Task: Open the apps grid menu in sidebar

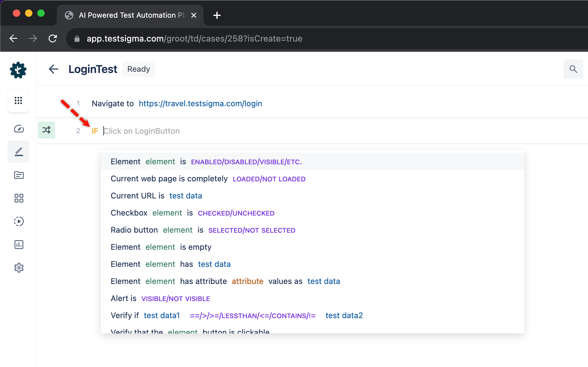Action: (x=18, y=100)
